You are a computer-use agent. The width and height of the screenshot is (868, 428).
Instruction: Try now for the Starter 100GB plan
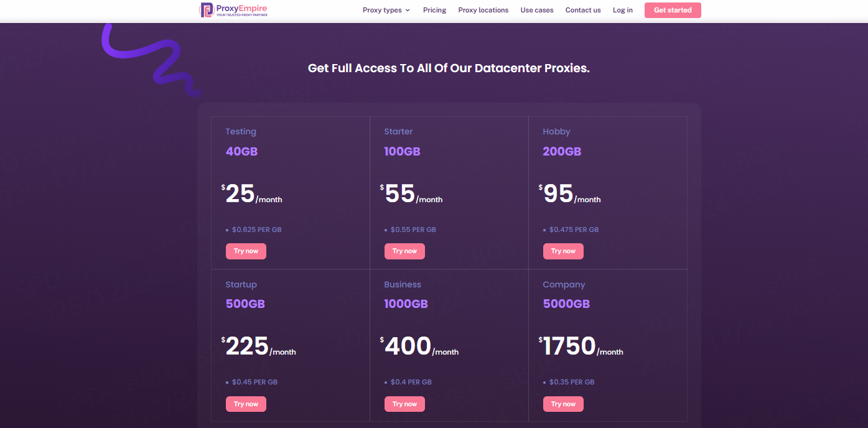tap(404, 251)
